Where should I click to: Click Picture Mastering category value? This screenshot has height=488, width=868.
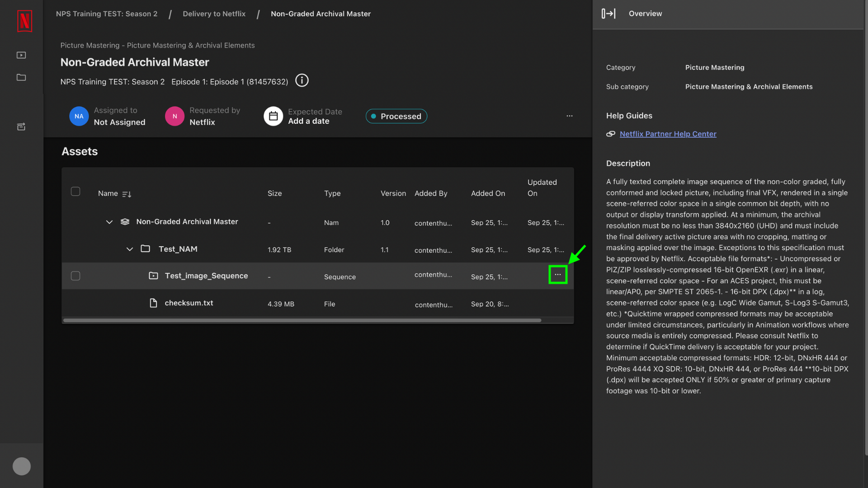tap(714, 67)
